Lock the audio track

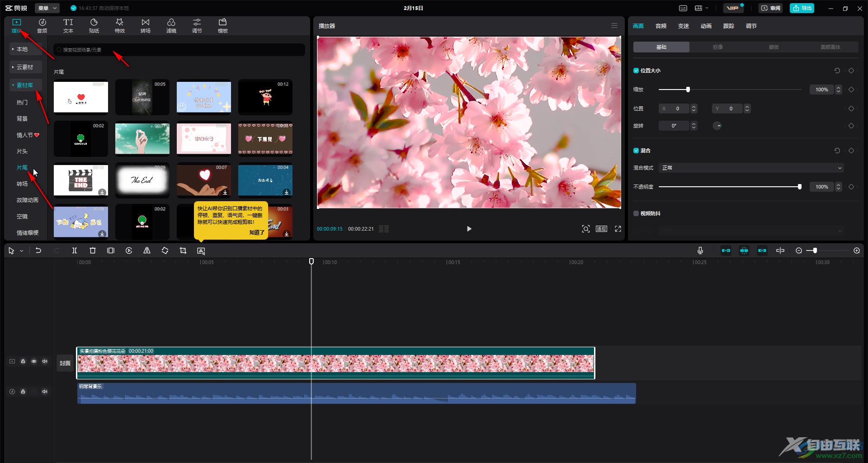click(x=23, y=392)
